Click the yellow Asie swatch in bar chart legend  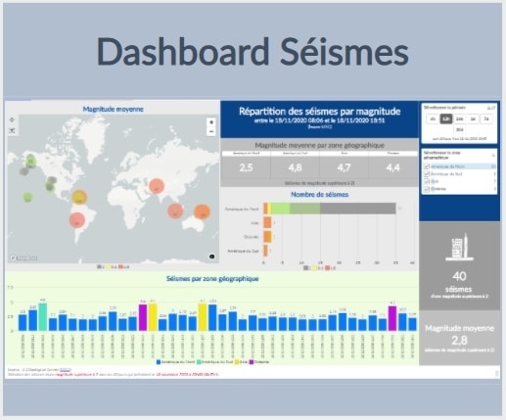[x=237, y=362]
